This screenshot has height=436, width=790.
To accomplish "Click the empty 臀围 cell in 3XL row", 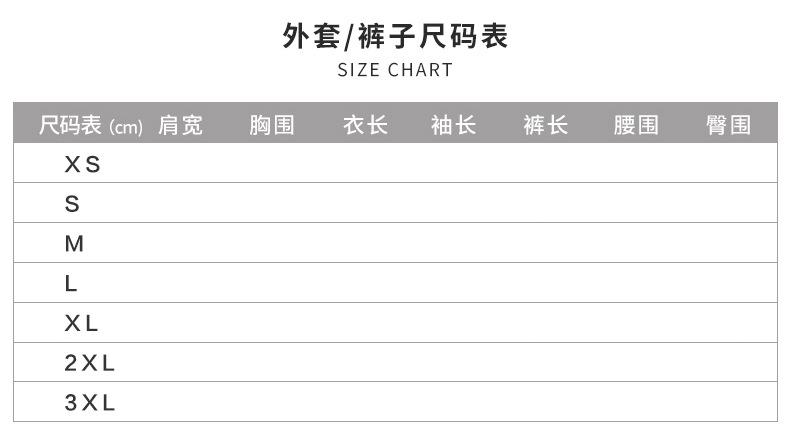I will [x=728, y=403].
